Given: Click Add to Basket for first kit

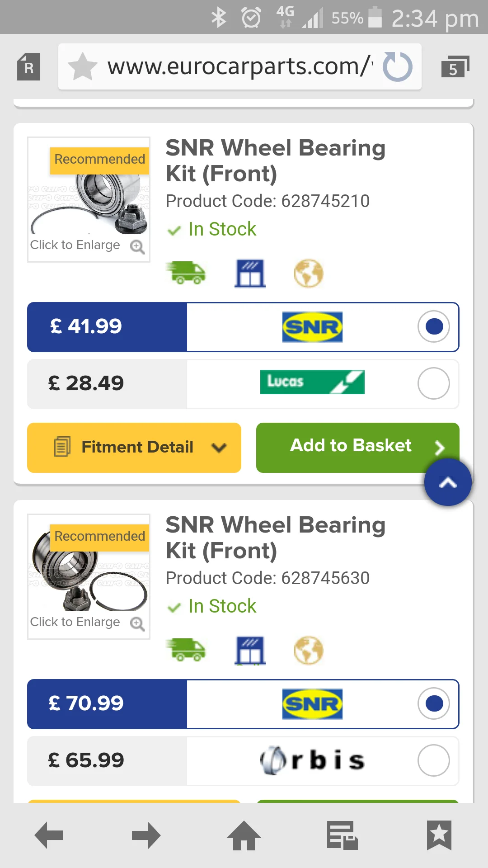Looking at the screenshot, I should pyautogui.click(x=357, y=448).
